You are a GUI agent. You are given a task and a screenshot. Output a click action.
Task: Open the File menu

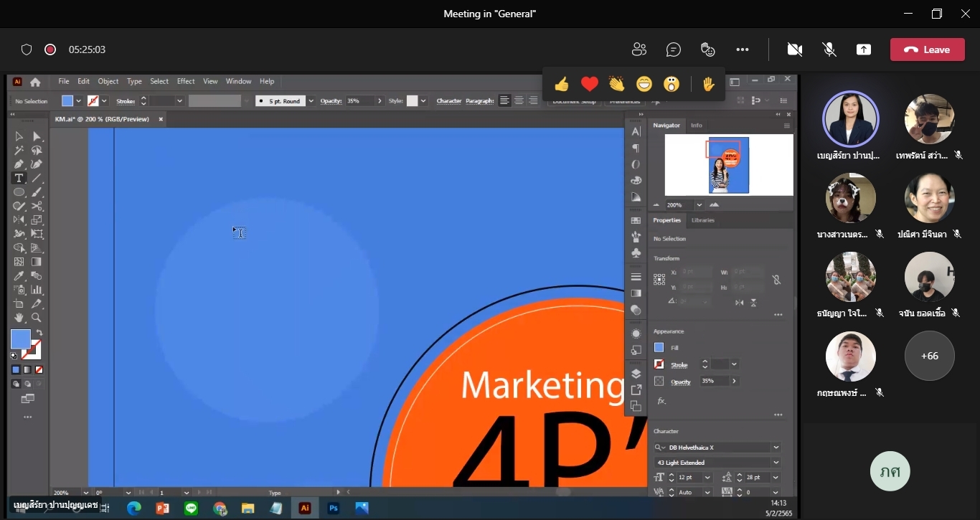(x=64, y=82)
